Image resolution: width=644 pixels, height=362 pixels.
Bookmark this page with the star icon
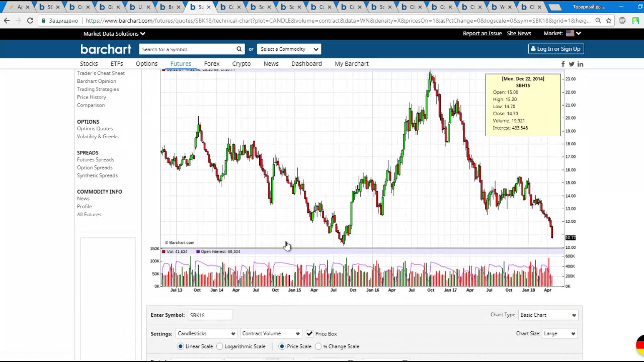(x=609, y=21)
